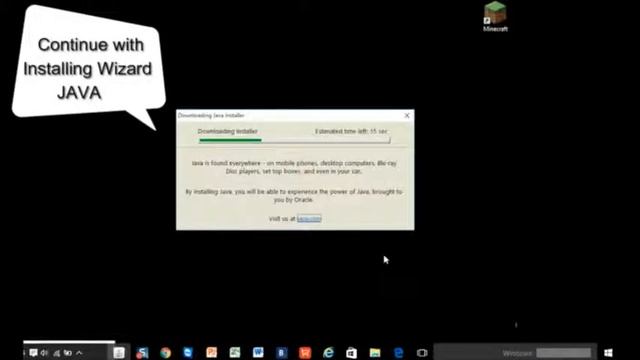640x360 pixels.
Task: Follow the java.com link in dialog
Action: (x=309, y=219)
